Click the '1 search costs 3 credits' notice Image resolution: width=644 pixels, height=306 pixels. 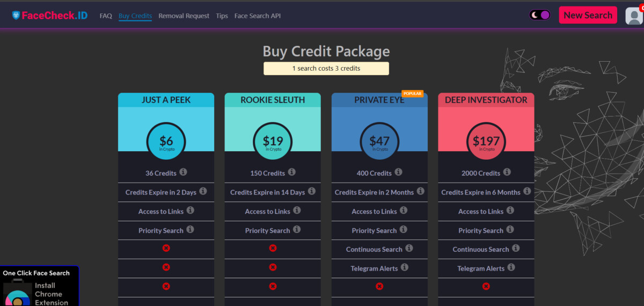[x=326, y=69]
